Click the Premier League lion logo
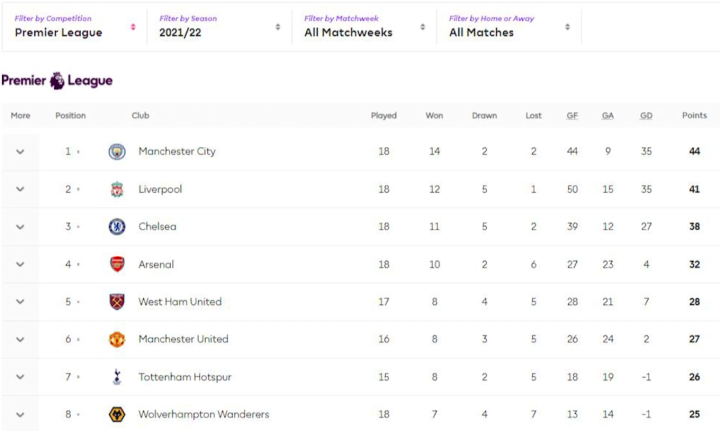The height and width of the screenshot is (431, 720). (x=58, y=80)
